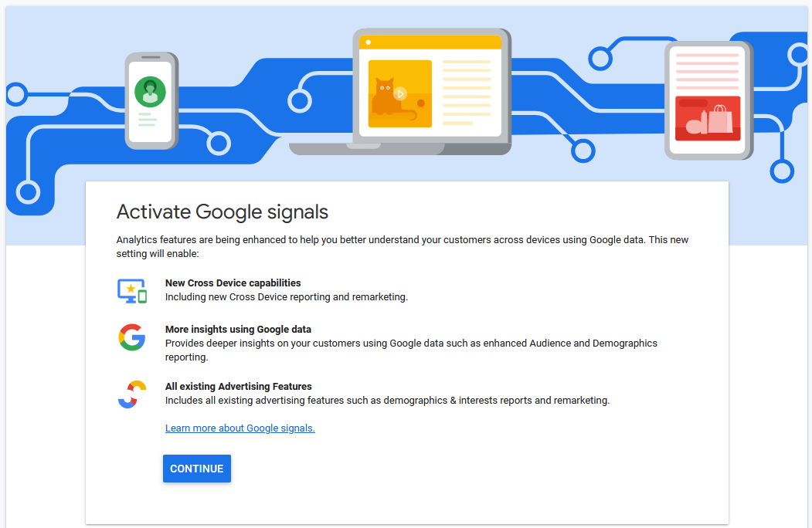Click the phone illustration in the banner
The height and width of the screenshot is (528, 812).
(x=150, y=100)
